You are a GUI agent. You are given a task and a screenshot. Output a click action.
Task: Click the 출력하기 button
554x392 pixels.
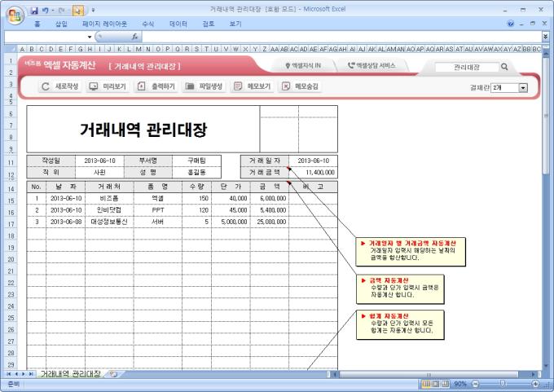[x=156, y=86]
